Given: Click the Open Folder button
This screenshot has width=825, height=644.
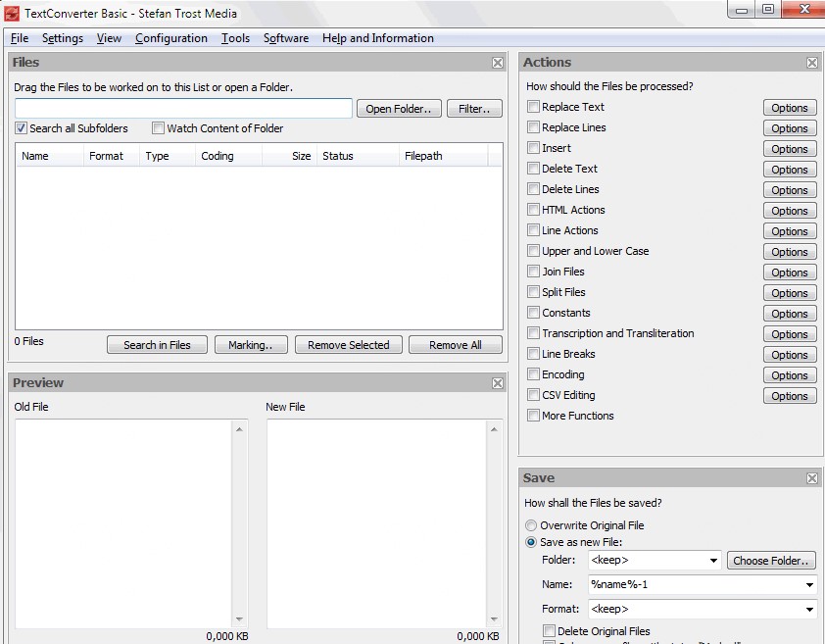Looking at the screenshot, I should point(399,109).
